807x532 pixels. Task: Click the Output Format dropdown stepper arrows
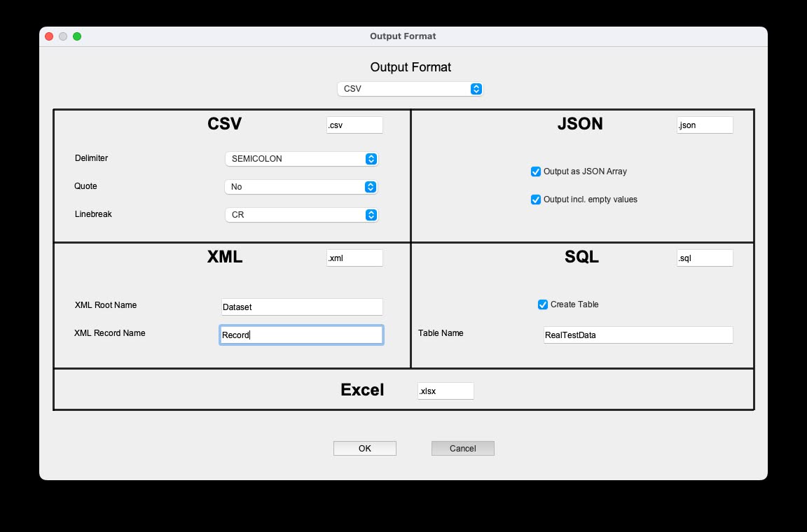pos(476,89)
